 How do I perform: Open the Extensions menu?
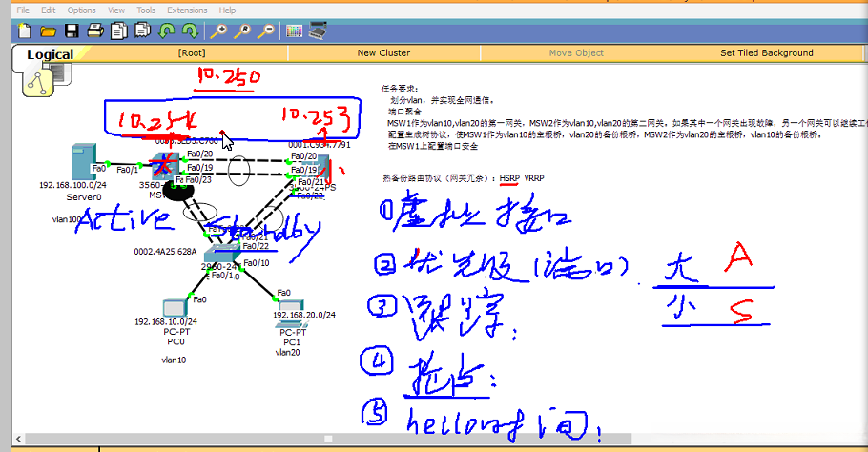(187, 10)
